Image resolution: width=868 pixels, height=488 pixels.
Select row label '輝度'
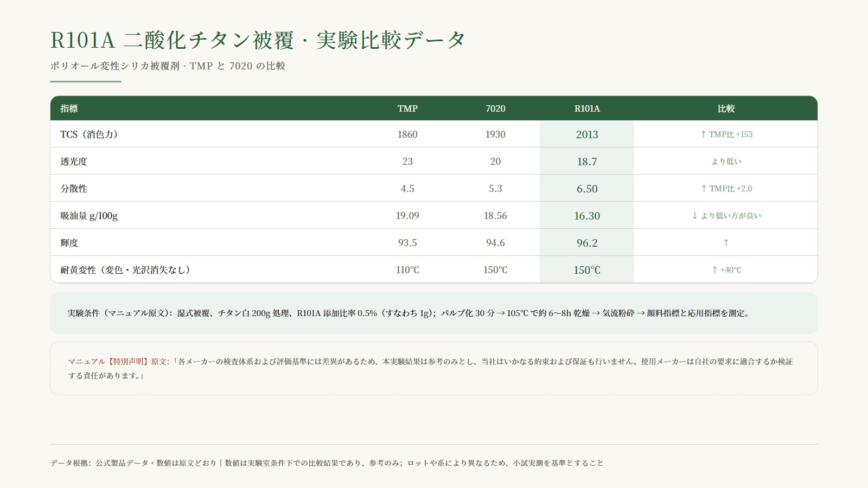click(69, 243)
